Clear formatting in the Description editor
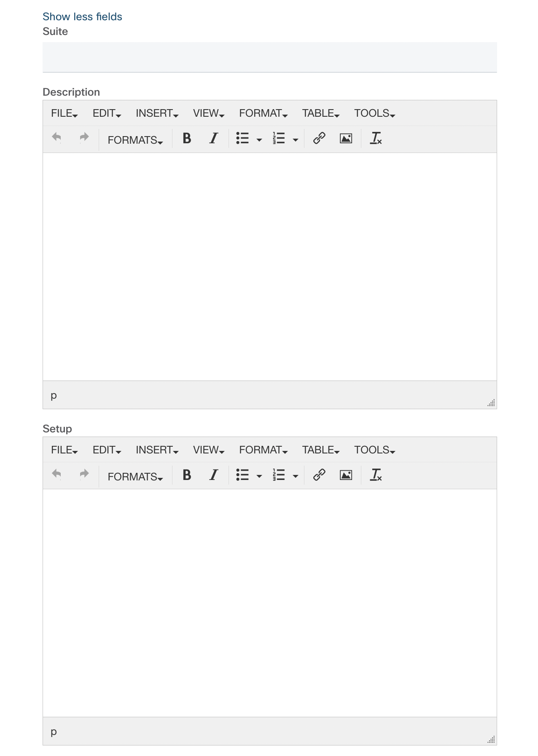Screen dimensions: 538x756 point(376,138)
